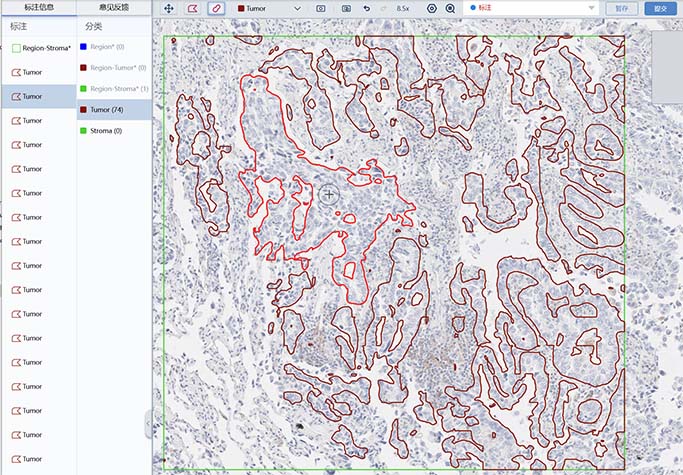Activate the eraser tool in toolbar

(217, 8)
